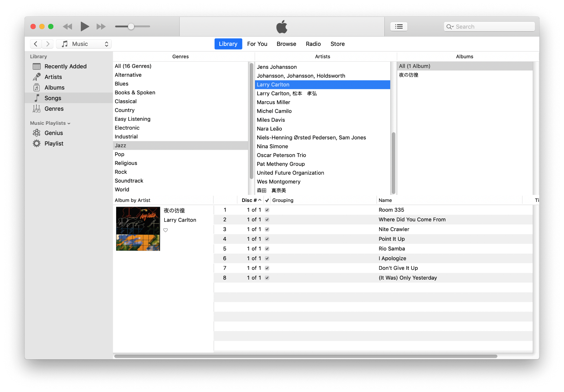Open the Browse tab

click(x=286, y=44)
